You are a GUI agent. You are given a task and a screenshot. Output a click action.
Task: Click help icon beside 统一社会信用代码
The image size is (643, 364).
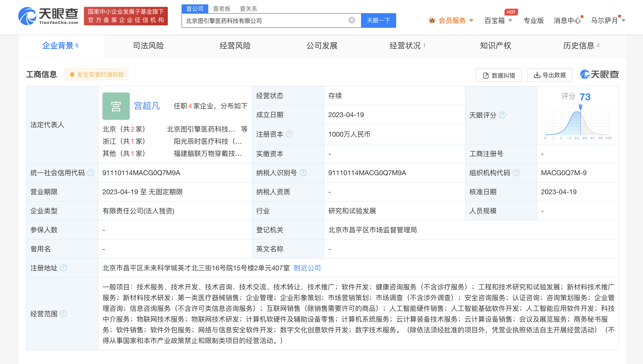click(91, 173)
